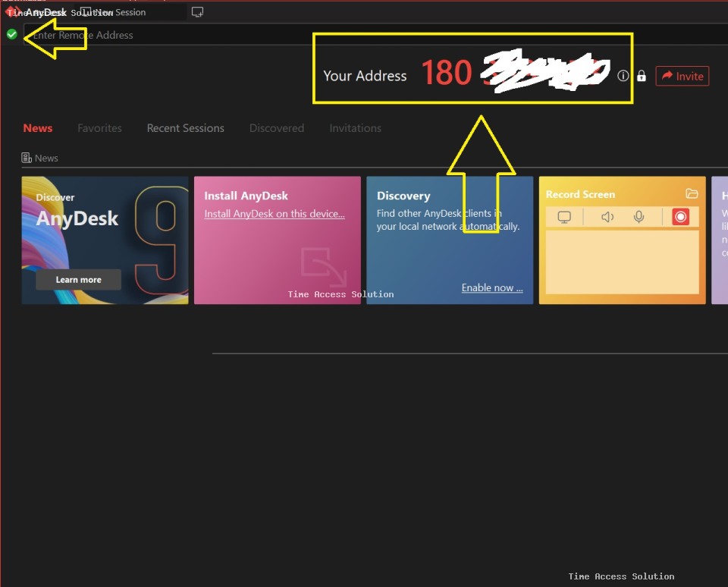Go to the Invitations tab
Viewport: 728px width, 587px height.
coord(355,128)
